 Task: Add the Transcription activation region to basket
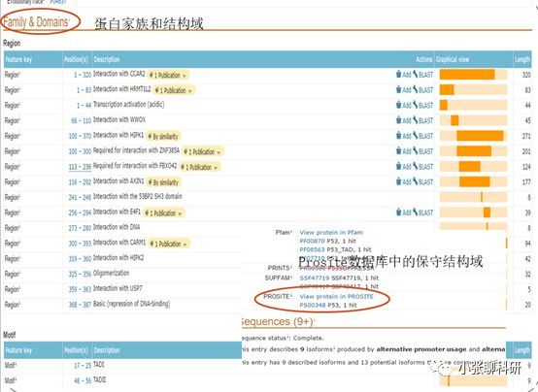click(x=404, y=105)
